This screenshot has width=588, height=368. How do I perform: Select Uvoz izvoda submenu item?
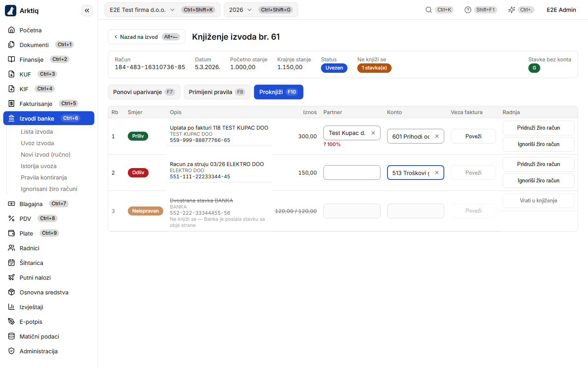[x=38, y=143]
